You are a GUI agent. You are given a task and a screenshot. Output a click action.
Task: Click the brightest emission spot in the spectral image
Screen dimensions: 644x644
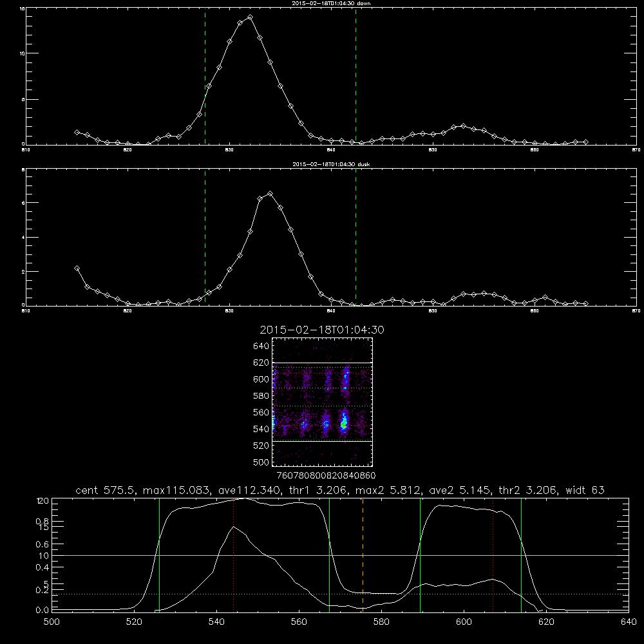click(x=344, y=423)
